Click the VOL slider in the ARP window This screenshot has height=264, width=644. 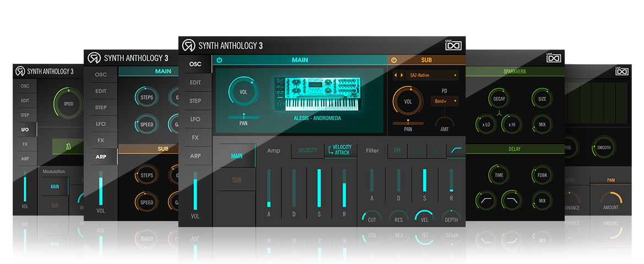click(101, 188)
